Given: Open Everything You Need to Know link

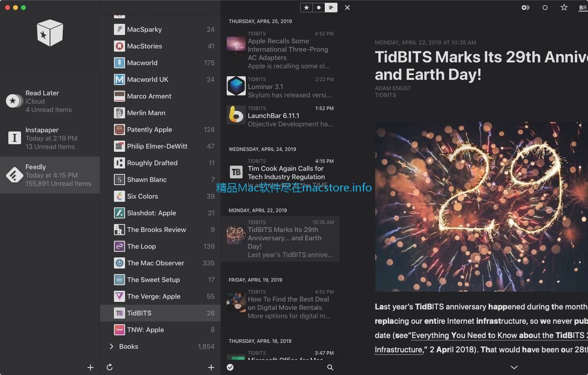Looking at the screenshot, I should (499, 335).
